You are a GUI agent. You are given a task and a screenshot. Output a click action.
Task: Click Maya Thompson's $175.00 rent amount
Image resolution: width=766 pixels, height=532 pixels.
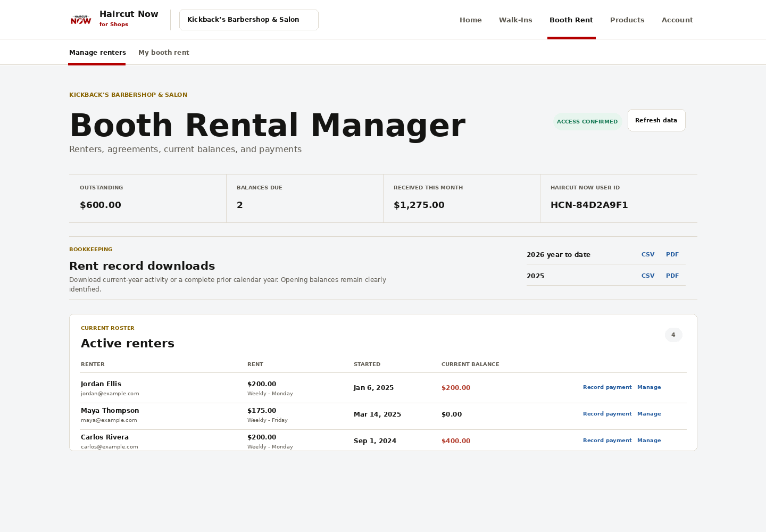262,411
